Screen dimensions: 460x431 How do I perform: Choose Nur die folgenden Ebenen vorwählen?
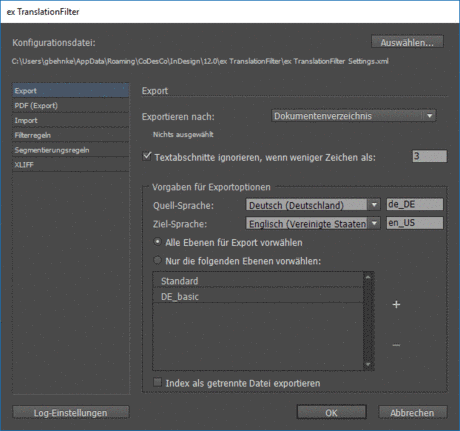click(157, 260)
